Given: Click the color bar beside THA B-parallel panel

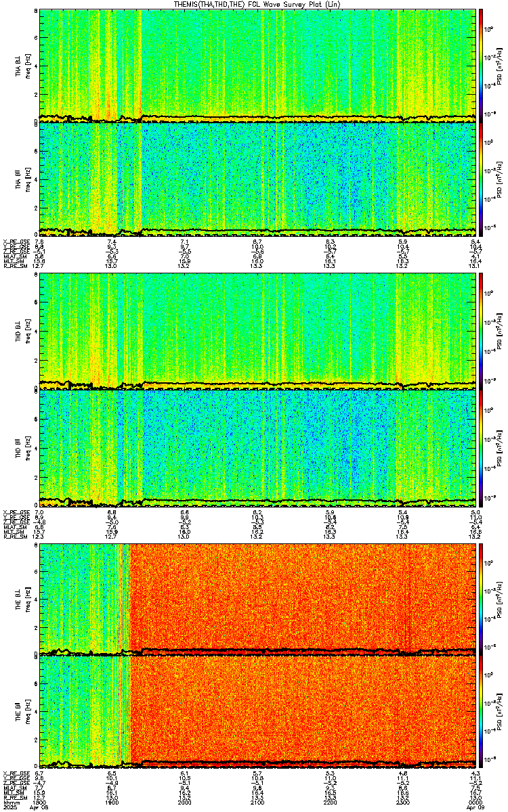Looking at the screenshot, I should (482, 179).
